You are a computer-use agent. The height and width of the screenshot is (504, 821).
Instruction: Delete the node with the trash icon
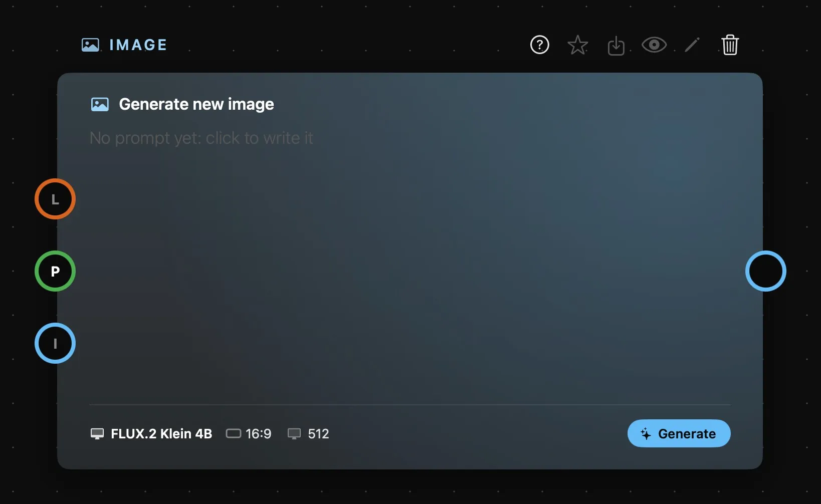click(x=730, y=45)
